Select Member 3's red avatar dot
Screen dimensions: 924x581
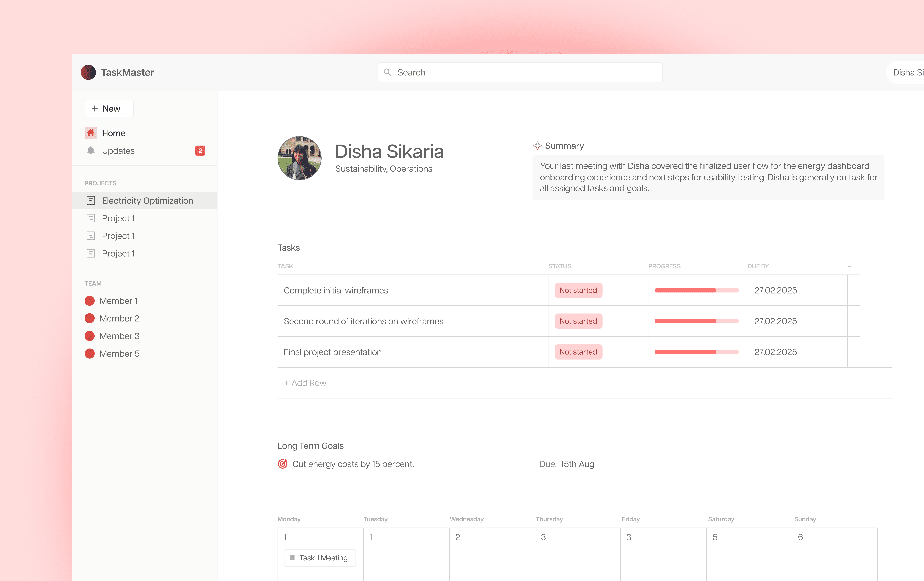(x=90, y=336)
